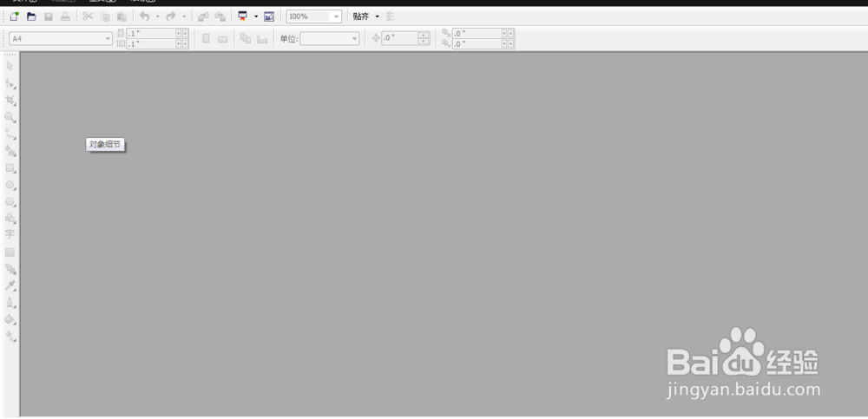868x419 pixels.
Task: Select the Text 字 tool
Action: point(10,235)
